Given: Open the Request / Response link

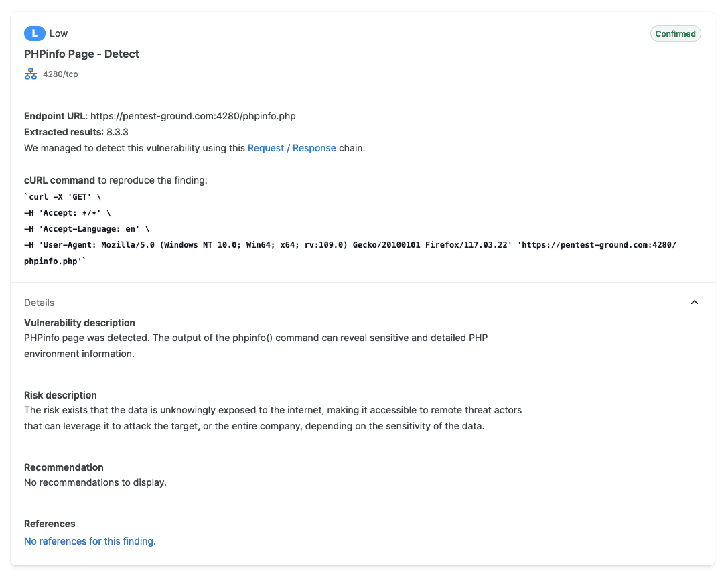Looking at the screenshot, I should pyautogui.click(x=291, y=148).
